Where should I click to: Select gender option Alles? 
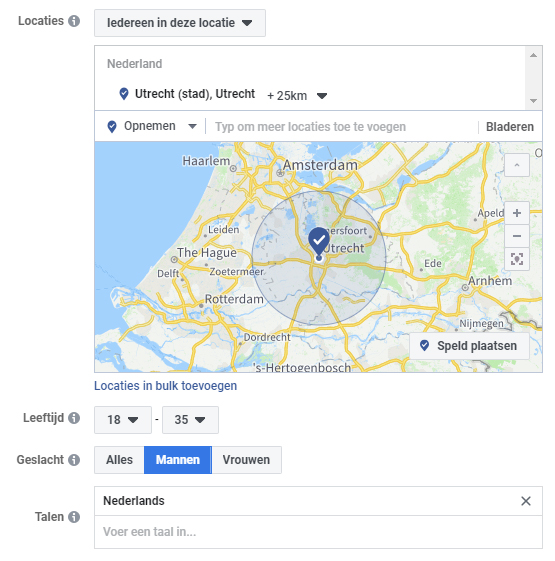(x=119, y=460)
